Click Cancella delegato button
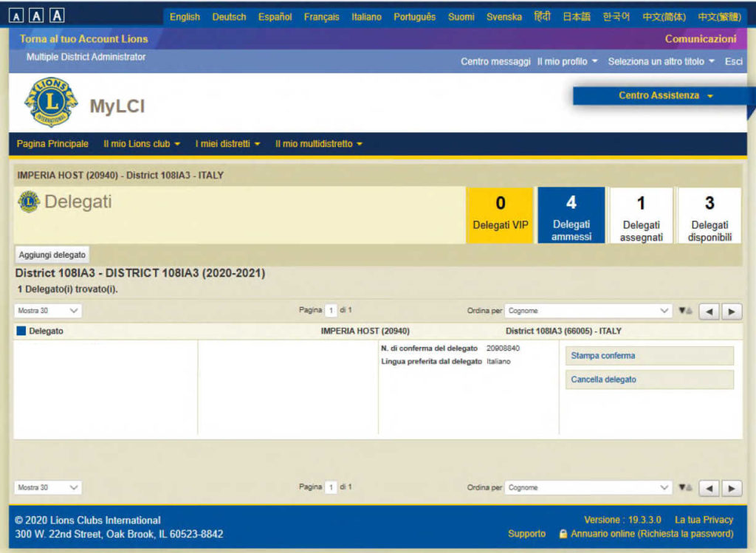Viewport: 756px width, 553px height. pos(650,379)
